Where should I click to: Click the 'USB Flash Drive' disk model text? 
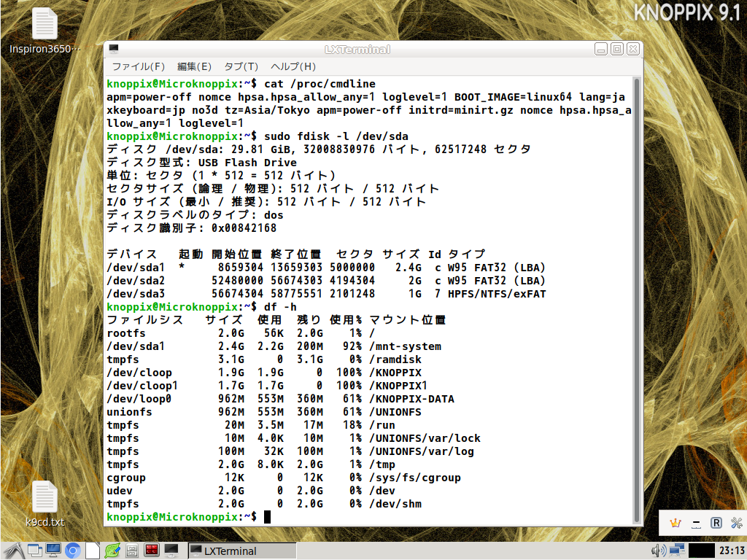click(x=247, y=163)
